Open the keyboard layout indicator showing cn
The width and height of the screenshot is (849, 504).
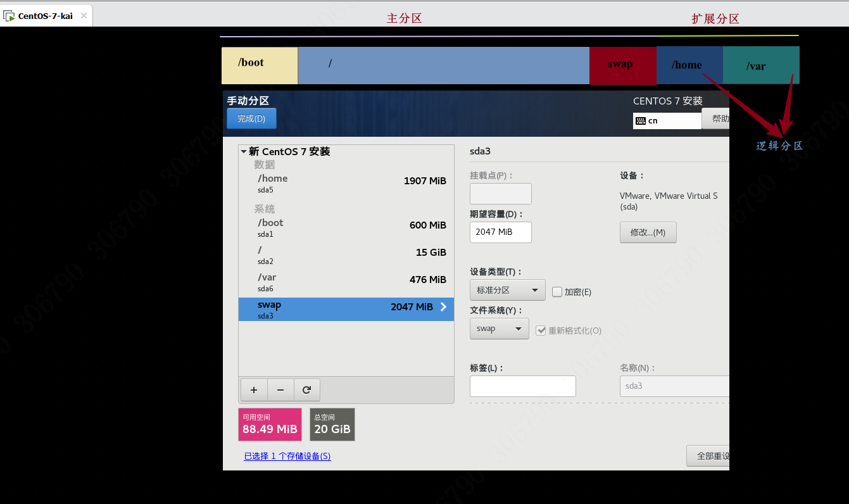click(667, 120)
